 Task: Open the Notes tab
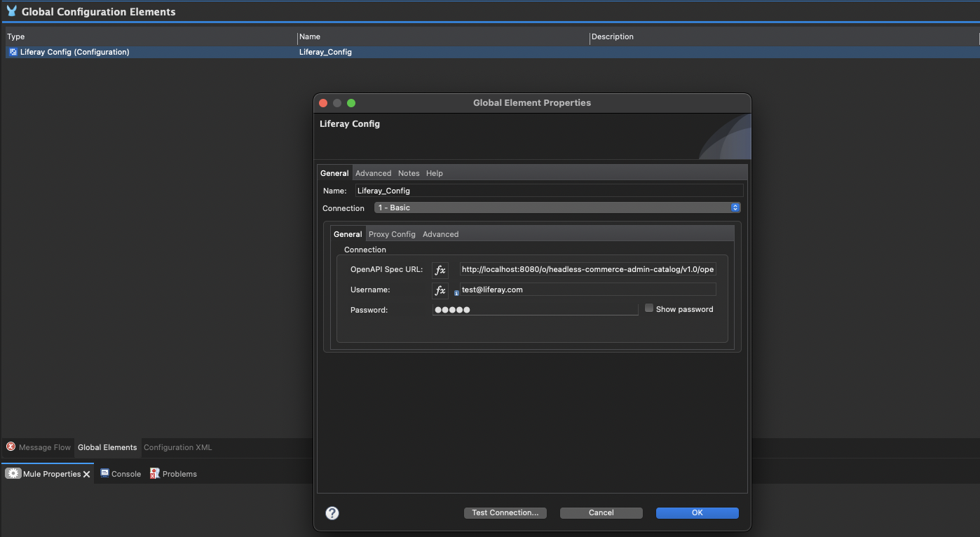click(x=409, y=173)
